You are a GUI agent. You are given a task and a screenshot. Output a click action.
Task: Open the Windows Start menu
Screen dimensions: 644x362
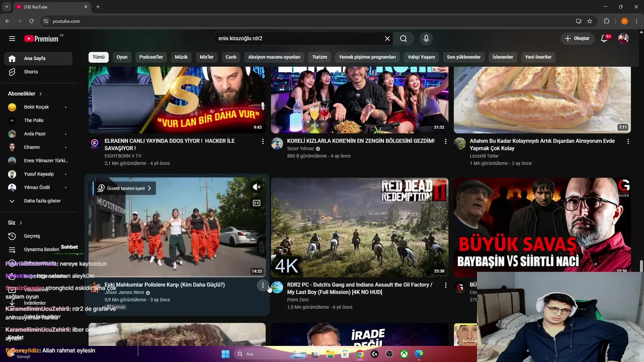point(225,354)
